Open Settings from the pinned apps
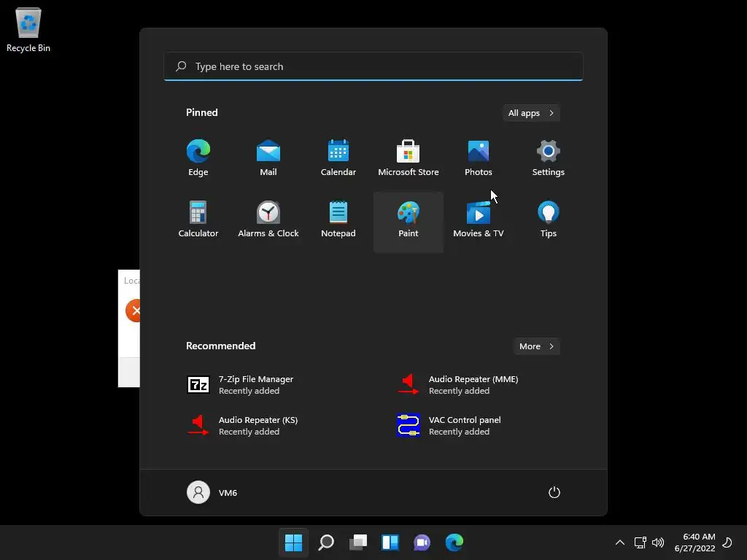This screenshot has height=560, width=747. pyautogui.click(x=549, y=158)
